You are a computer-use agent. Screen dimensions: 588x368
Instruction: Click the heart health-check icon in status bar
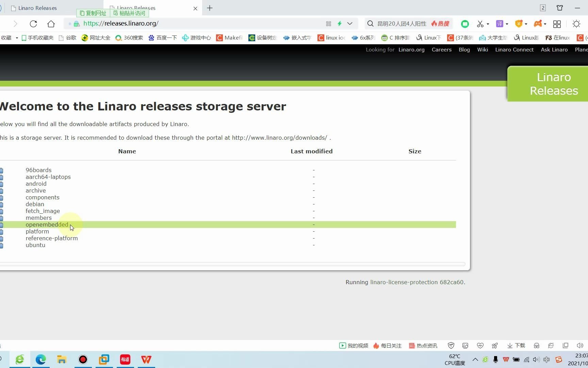[x=480, y=346]
